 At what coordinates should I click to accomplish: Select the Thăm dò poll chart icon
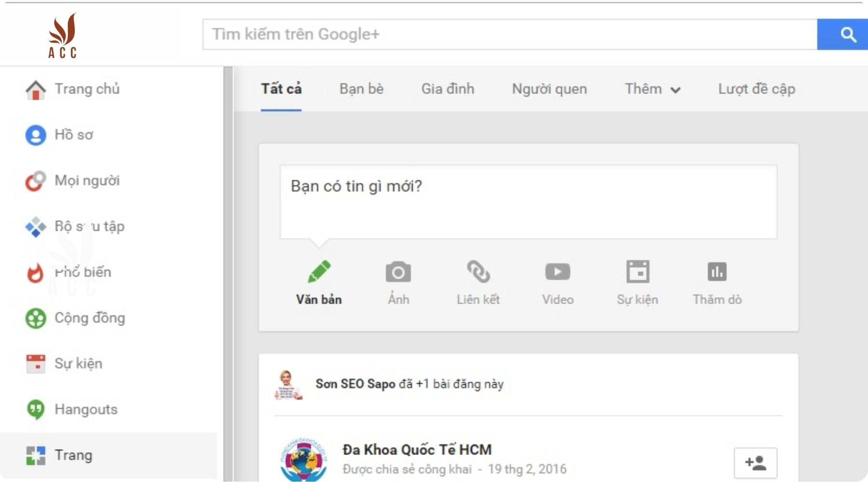tap(717, 272)
